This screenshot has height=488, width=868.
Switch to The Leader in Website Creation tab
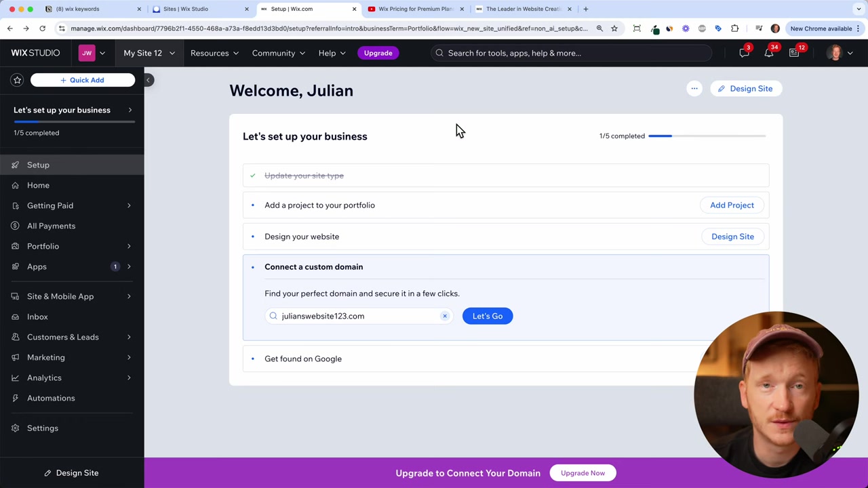coord(524,9)
